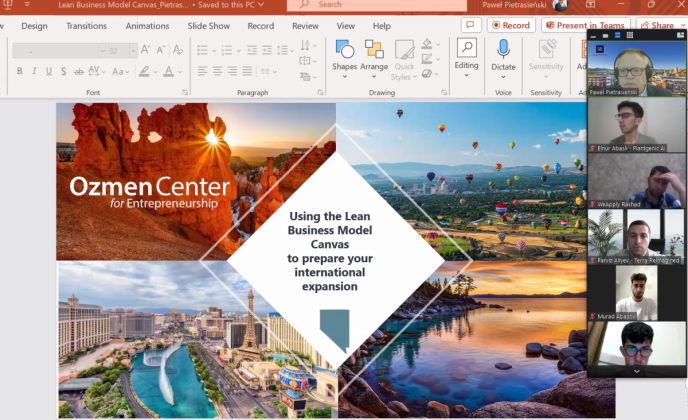Align text left
The image size is (688, 420).
(x=202, y=71)
